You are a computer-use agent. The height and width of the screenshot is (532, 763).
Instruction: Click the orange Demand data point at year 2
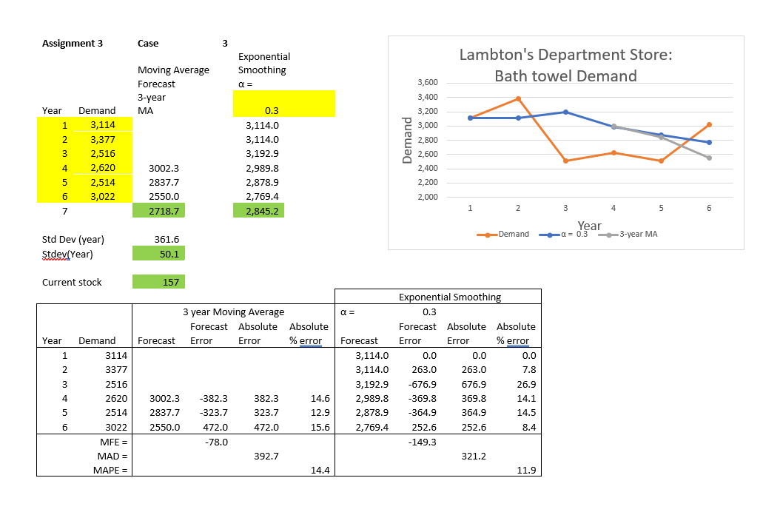(518, 99)
